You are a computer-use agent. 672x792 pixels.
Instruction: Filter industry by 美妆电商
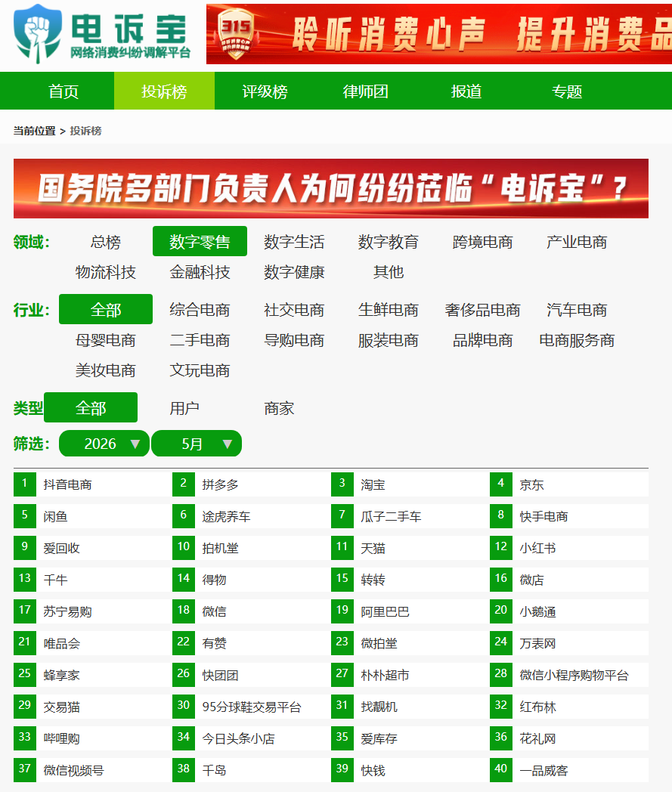[106, 371]
